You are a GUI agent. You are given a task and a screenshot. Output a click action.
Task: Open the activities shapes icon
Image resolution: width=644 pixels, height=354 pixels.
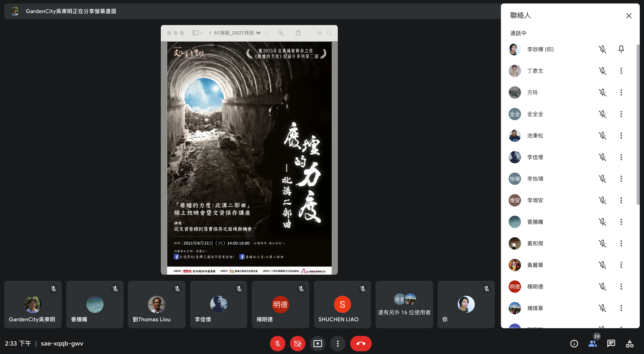click(x=630, y=344)
